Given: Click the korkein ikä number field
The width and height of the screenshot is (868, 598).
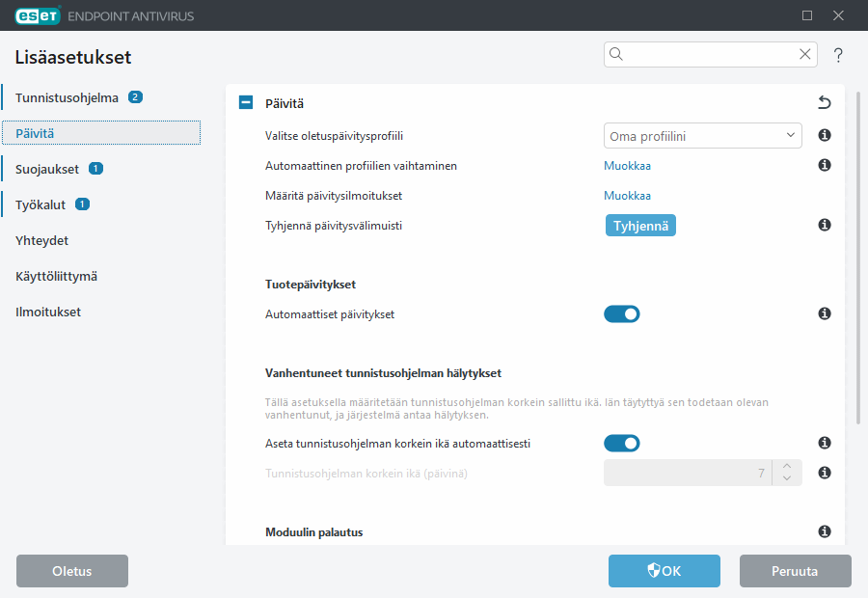Looking at the screenshot, I should coord(688,473).
